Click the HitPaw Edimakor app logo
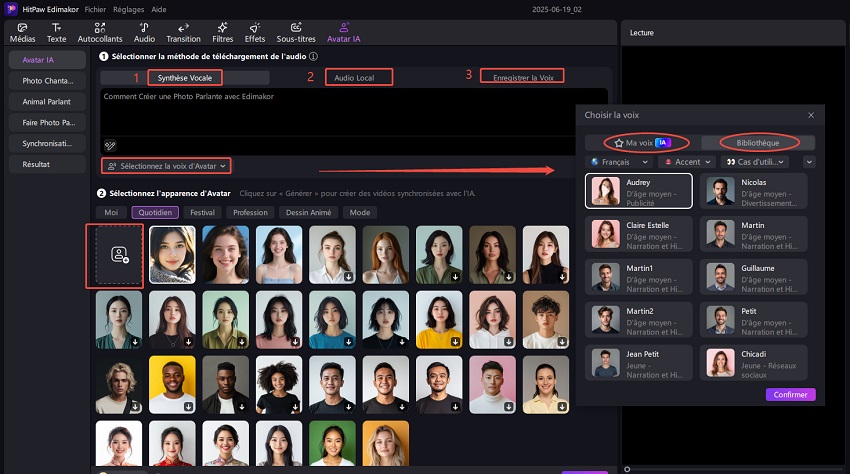Screen dimensions: 850x474 (x=11, y=9)
